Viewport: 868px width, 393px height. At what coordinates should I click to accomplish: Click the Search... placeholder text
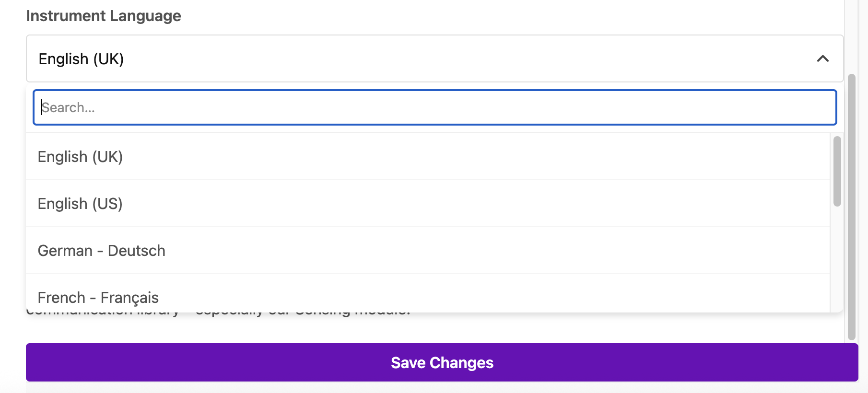click(68, 107)
